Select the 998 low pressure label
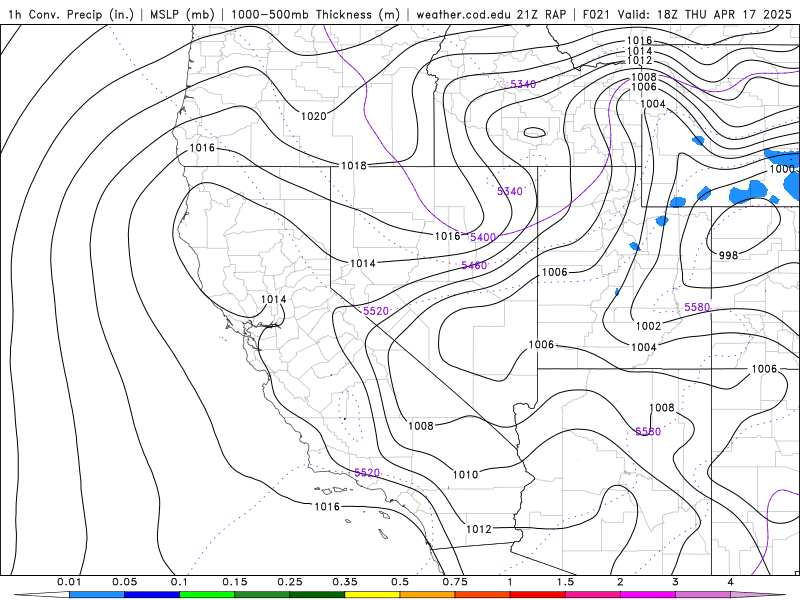 728,255
